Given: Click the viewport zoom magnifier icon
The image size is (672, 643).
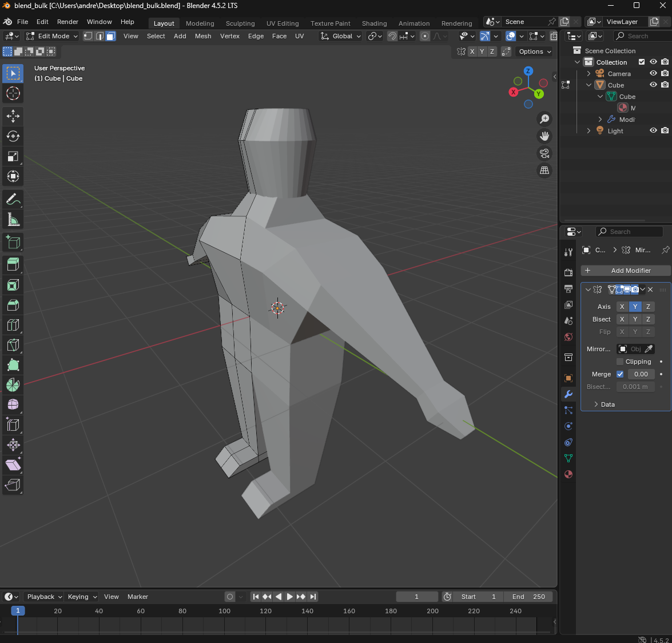Looking at the screenshot, I should [x=544, y=119].
